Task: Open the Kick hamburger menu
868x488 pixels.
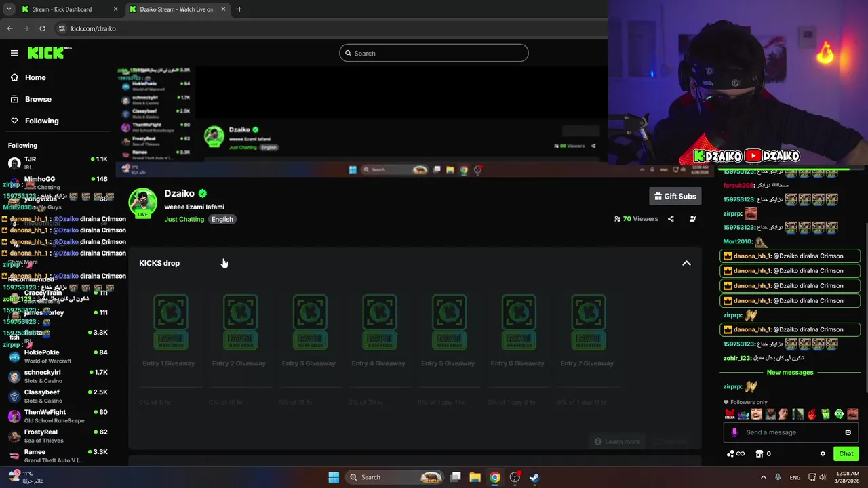Action: tap(14, 53)
